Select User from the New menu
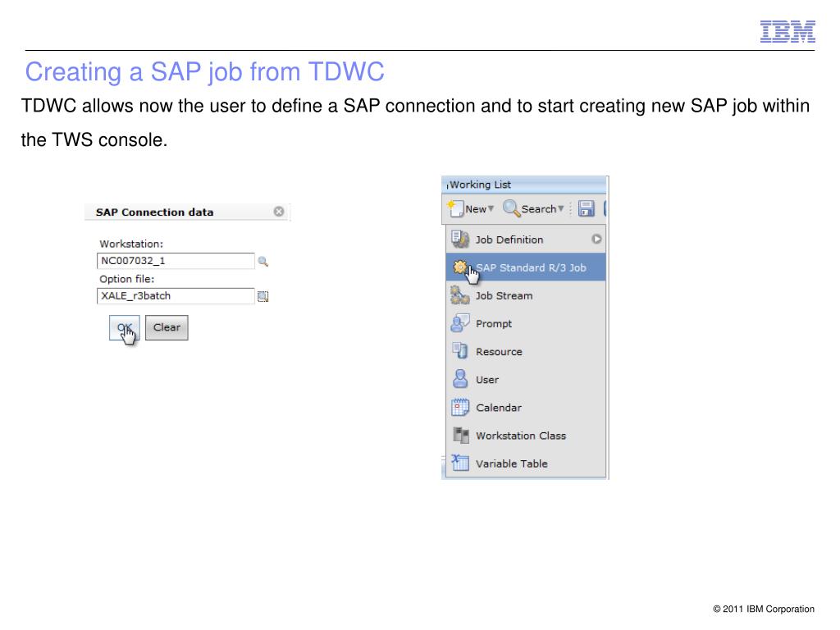The height and width of the screenshot is (630, 840). [x=526, y=379]
